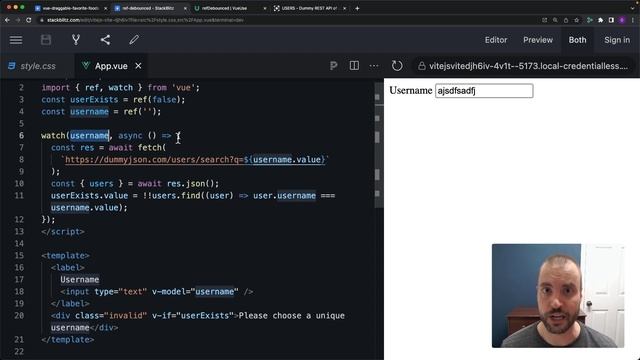
Task: Go forward in the browser
Action: tap(18, 20)
